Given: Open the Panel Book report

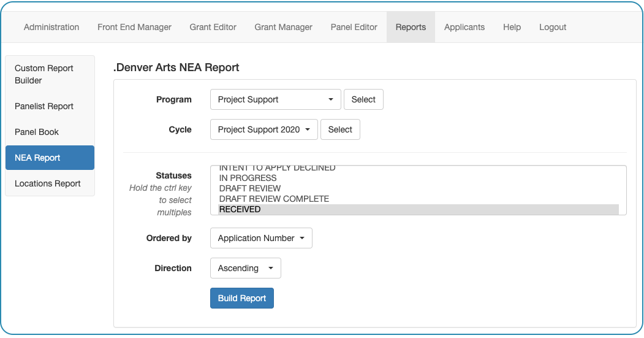Looking at the screenshot, I should pos(50,132).
